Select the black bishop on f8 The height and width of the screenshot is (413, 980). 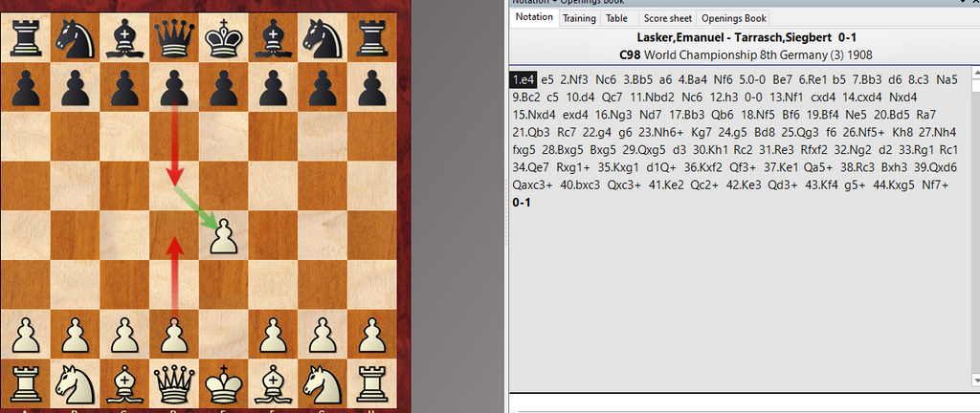pos(273,37)
